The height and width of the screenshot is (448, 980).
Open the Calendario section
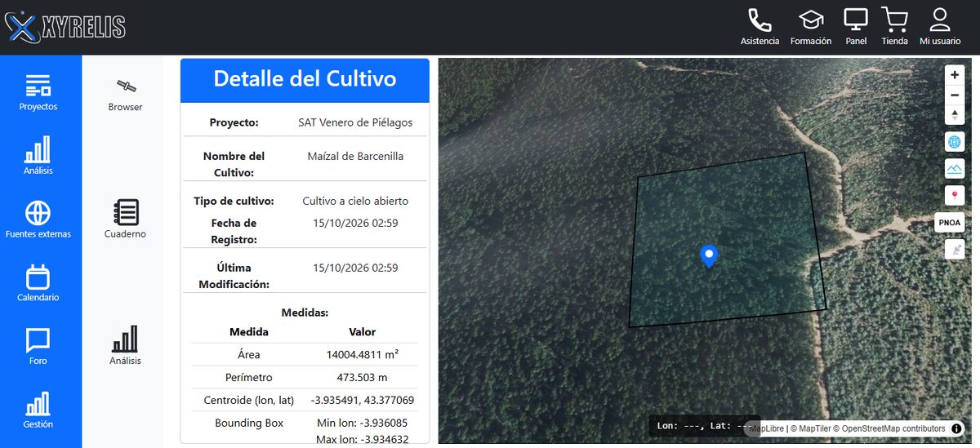[38, 282]
